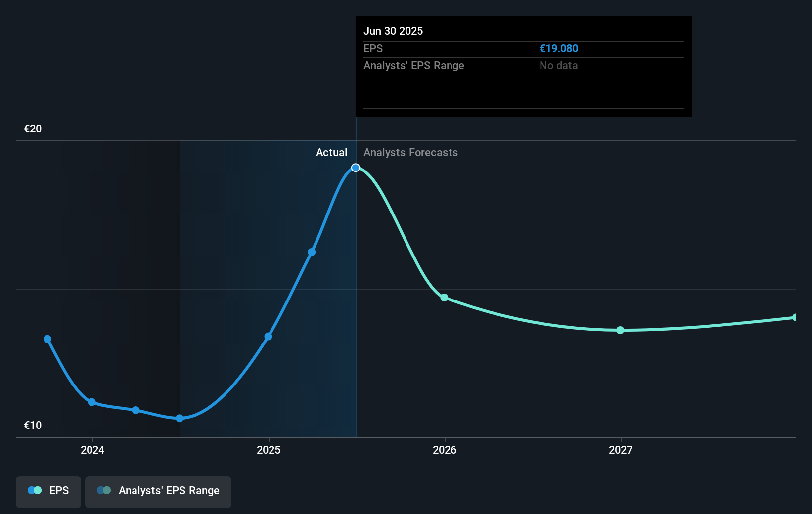Click the €19.080 EPS value in tooltip
This screenshot has height=514, width=812.
(559, 49)
